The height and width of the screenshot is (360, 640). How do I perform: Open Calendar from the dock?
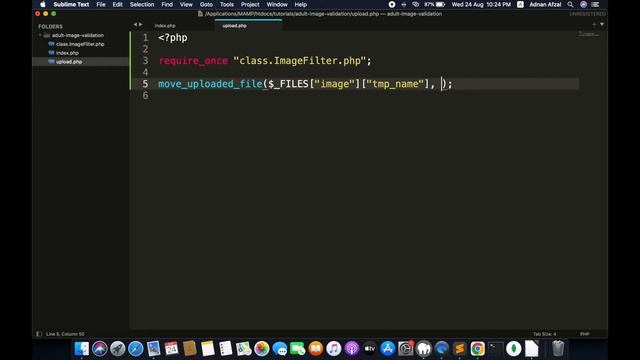(171, 349)
